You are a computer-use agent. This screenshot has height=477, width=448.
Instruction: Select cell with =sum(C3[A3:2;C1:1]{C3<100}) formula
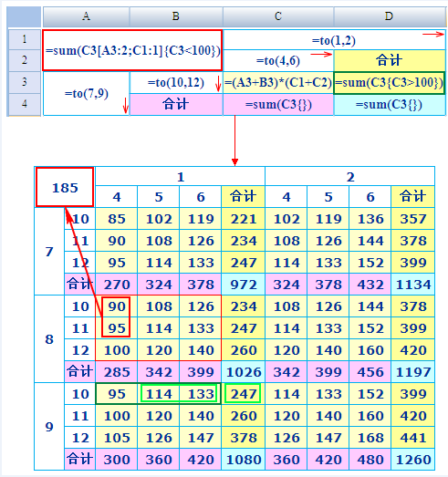(132, 50)
